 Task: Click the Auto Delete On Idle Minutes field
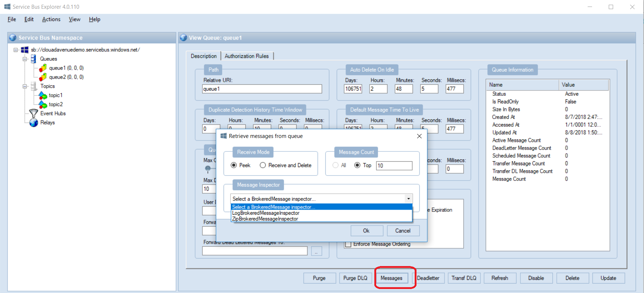click(404, 89)
